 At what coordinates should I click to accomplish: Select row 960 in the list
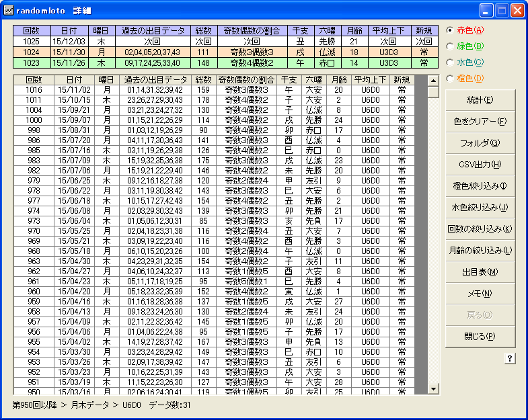tap(214, 292)
